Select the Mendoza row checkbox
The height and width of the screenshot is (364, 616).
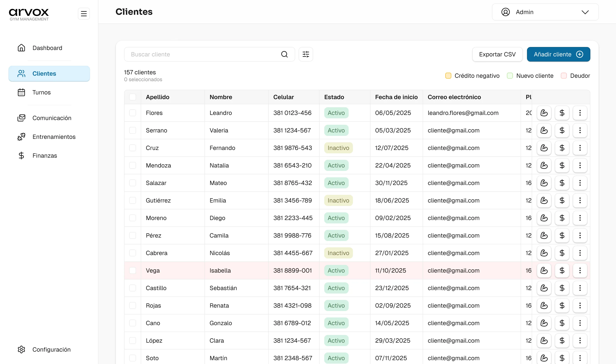click(133, 165)
